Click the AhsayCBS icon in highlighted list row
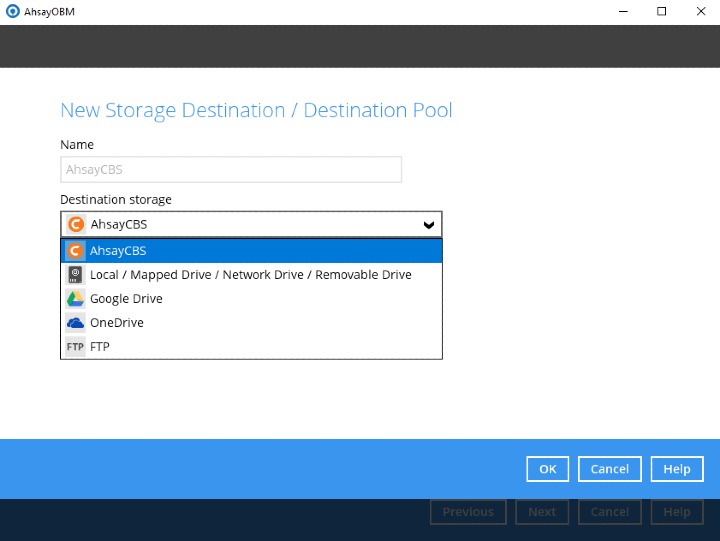 point(75,251)
